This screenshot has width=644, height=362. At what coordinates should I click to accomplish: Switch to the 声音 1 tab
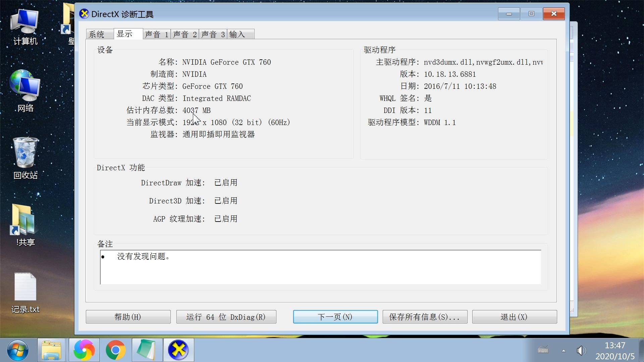coord(157,34)
